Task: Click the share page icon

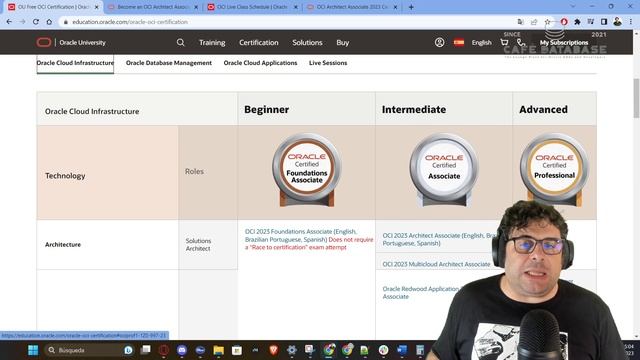Action: [534, 22]
